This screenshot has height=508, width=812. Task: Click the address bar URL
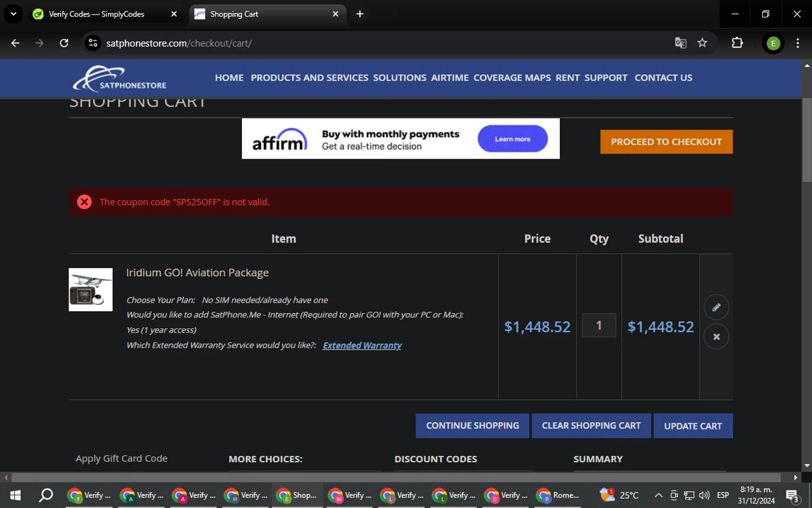[x=179, y=43]
